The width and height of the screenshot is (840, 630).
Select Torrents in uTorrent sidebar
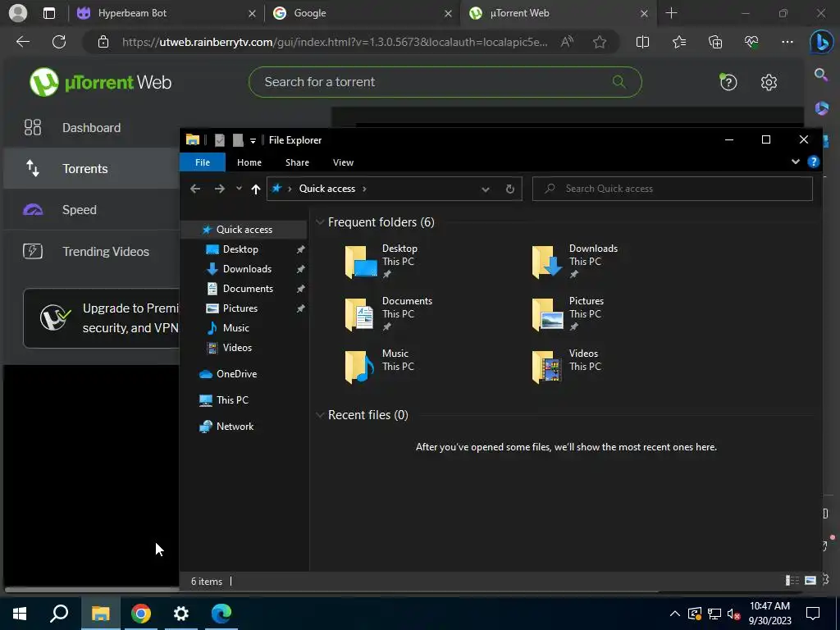pyautogui.click(x=91, y=169)
